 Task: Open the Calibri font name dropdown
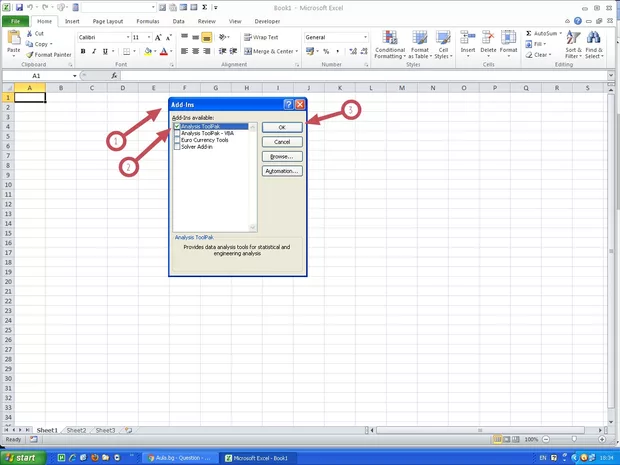(x=127, y=37)
